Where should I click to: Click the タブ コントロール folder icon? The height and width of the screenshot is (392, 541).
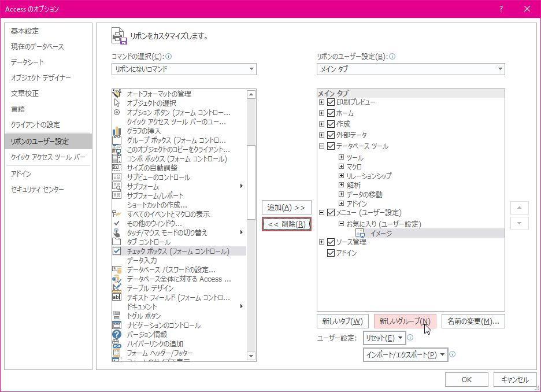[x=117, y=242]
